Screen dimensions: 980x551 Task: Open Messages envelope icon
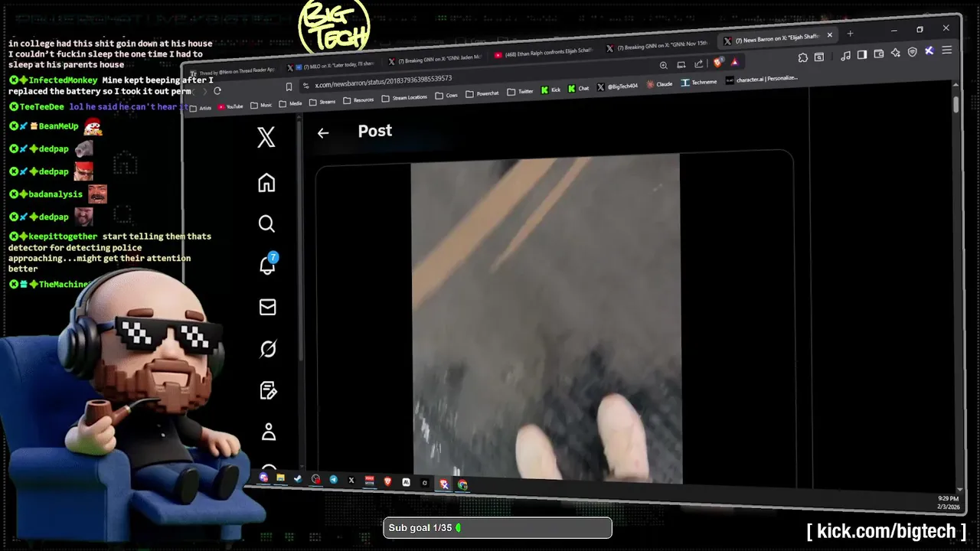point(267,307)
